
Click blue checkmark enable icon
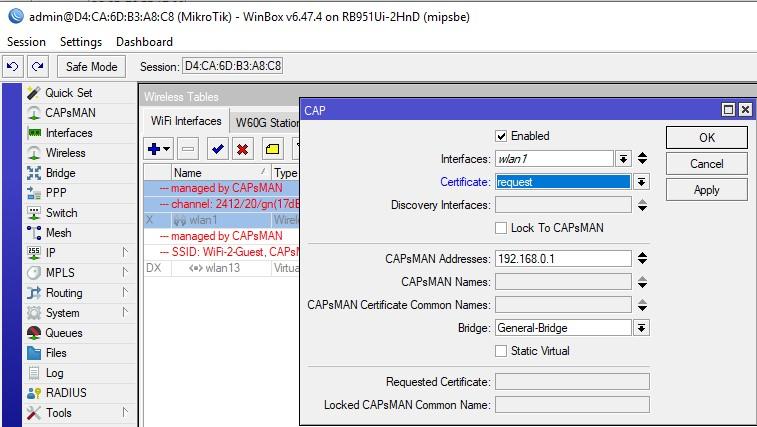click(218, 149)
